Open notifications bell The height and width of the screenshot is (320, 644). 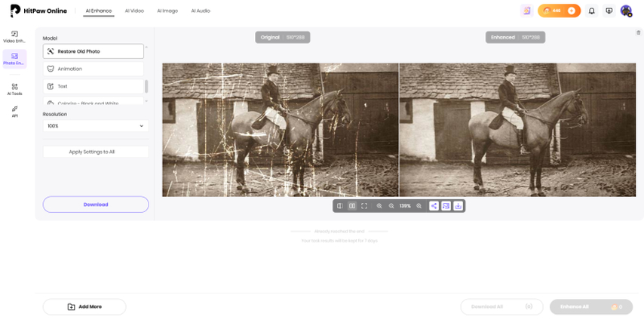click(x=591, y=11)
